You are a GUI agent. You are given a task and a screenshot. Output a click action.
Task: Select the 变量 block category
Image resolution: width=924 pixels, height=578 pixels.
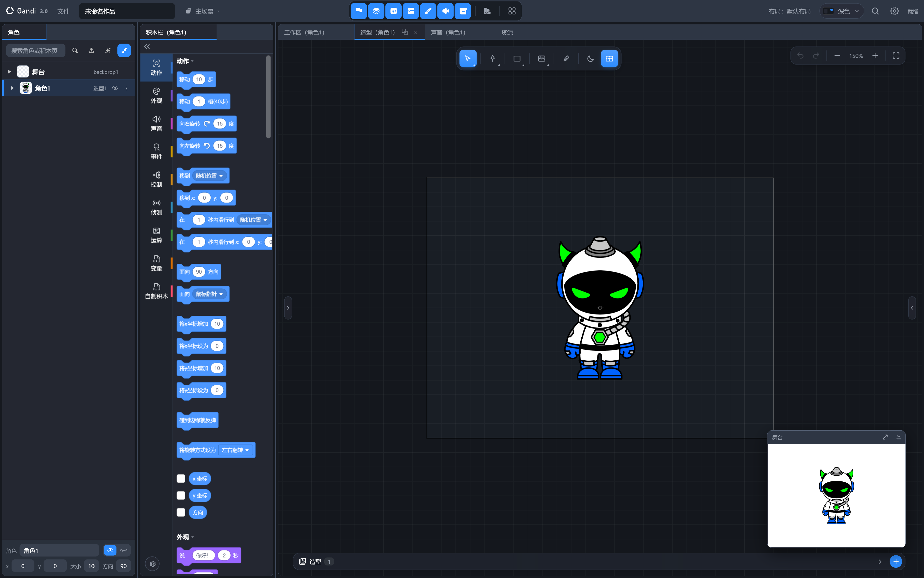[x=156, y=263]
